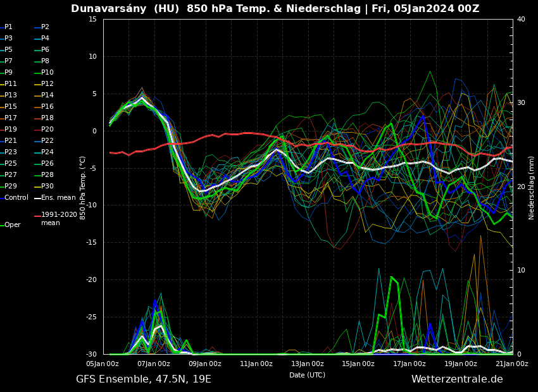Click the 21Jan 00z x-axis label
The height and width of the screenshot is (392, 538).
(x=511, y=364)
